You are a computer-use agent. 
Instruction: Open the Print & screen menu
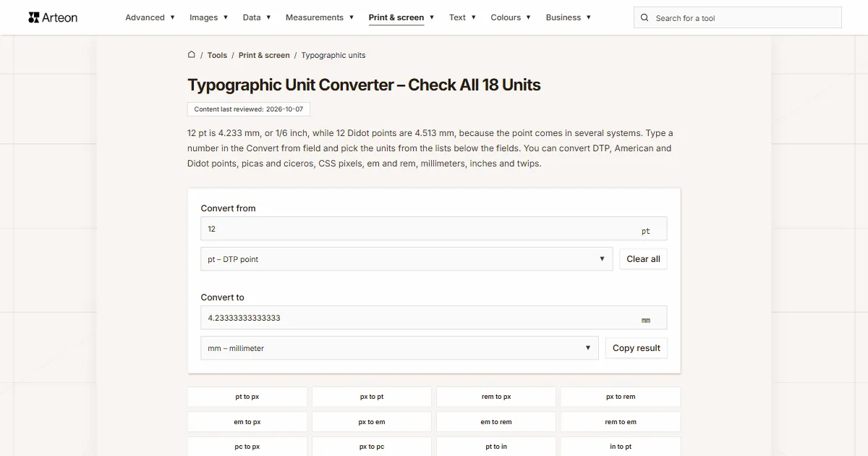click(401, 17)
